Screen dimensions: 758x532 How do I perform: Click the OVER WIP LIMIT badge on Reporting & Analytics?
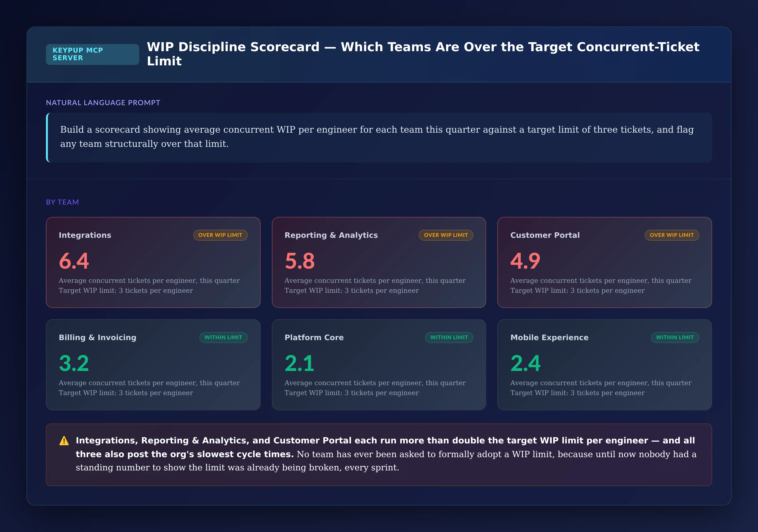pyautogui.click(x=446, y=235)
